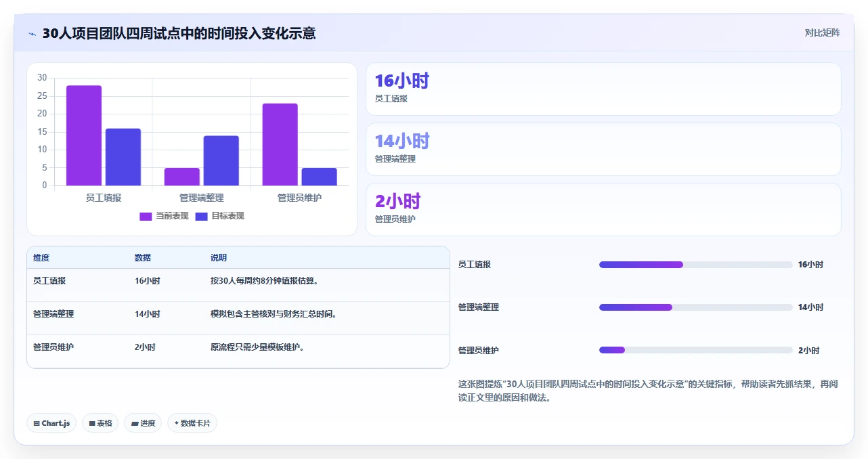Viewport: 868px width, 459px height.
Task: Click the note 按30人每周约8分钟填报估算。
Action: [265, 280]
